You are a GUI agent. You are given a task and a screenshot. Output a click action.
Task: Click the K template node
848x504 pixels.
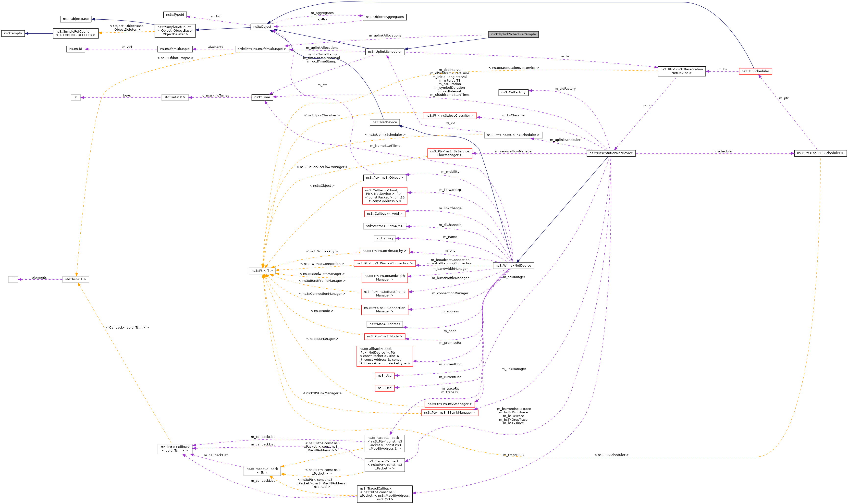pyautogui.click(x=76, y=98)
